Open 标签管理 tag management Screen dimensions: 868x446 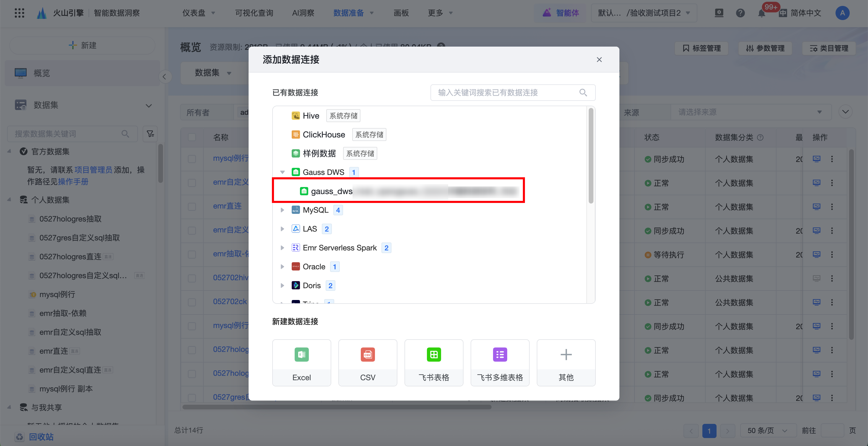[701, 48]
